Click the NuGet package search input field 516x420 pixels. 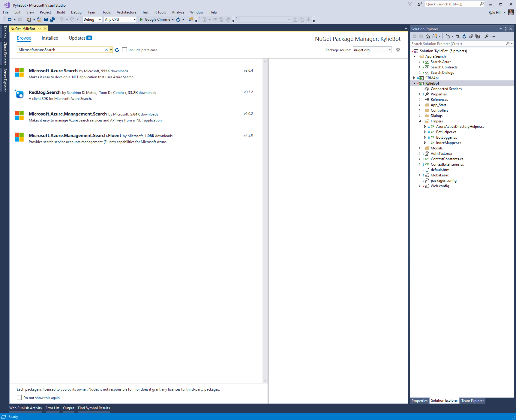[x=61, y=50]
